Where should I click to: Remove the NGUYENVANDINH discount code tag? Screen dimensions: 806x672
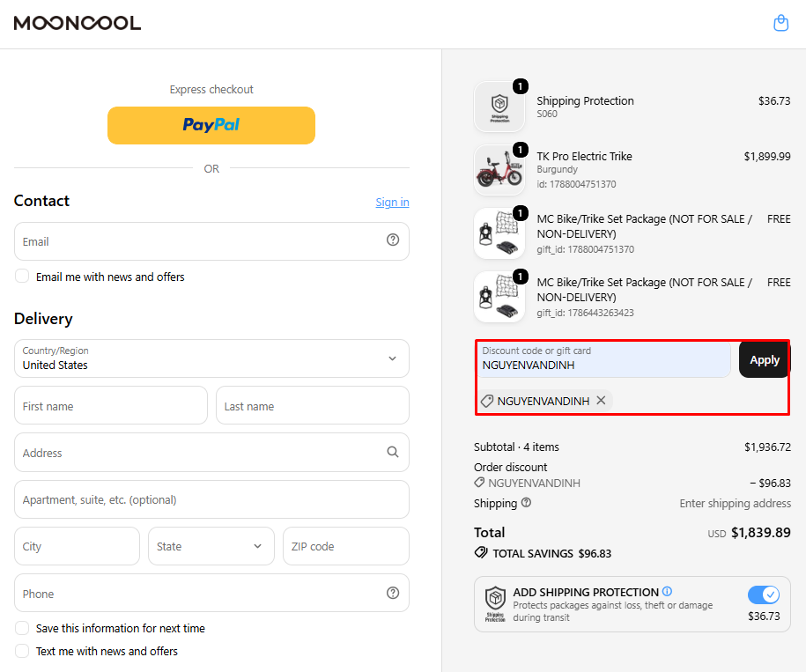[x=601, y=400]
